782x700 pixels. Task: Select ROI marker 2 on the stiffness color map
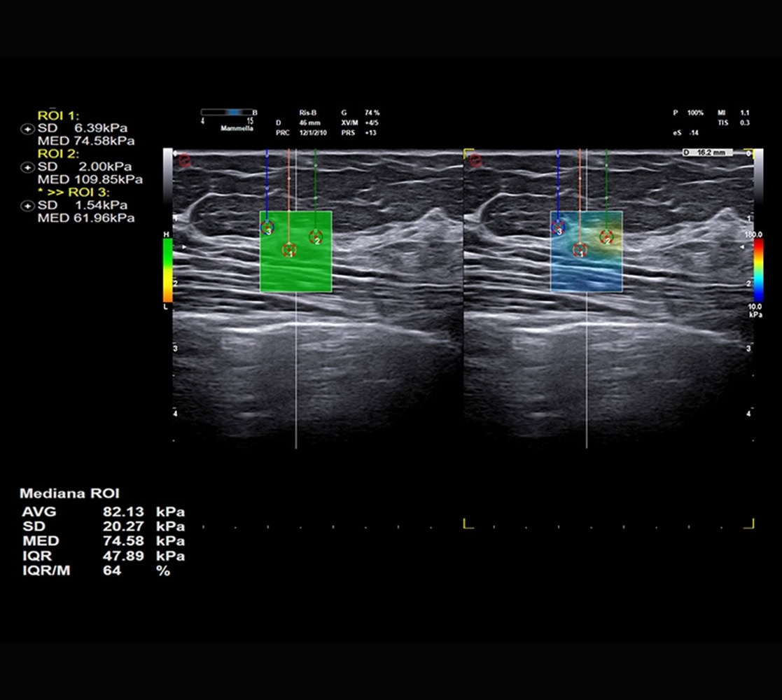(x=607, y=237)
